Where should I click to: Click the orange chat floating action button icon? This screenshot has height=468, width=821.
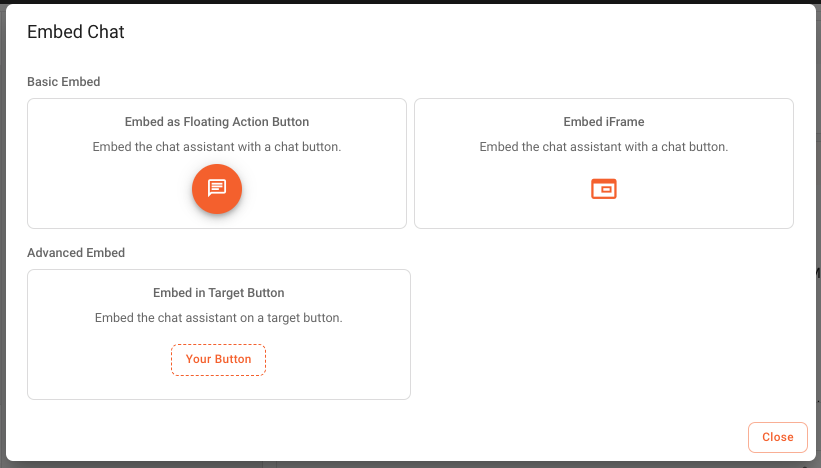click(217, 188)
